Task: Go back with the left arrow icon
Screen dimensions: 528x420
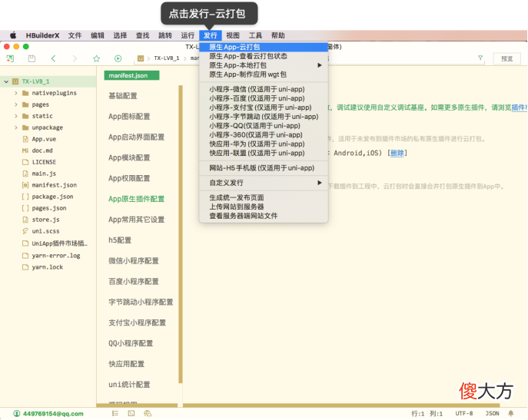Action: click(x=53, y=58)
